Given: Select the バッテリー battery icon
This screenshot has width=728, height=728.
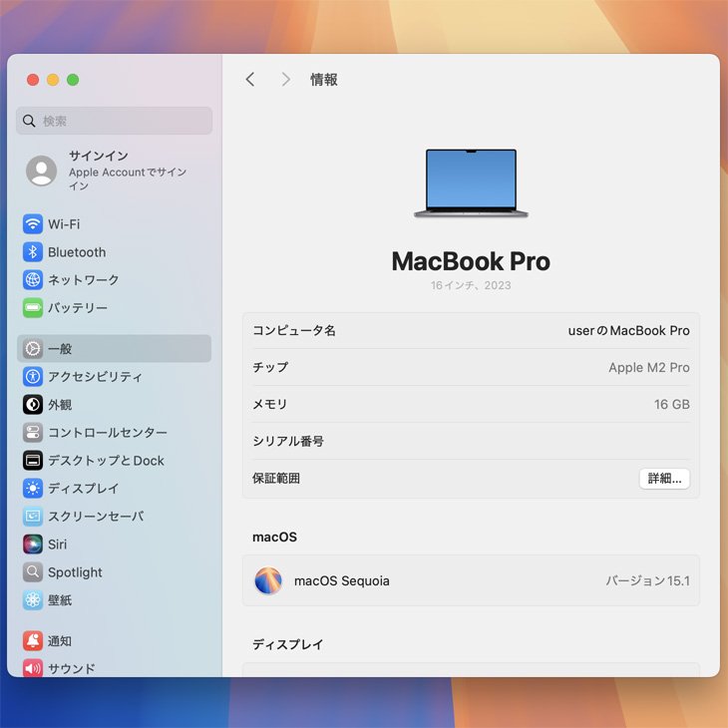Looking at the screenshot, I should point(33,308).
